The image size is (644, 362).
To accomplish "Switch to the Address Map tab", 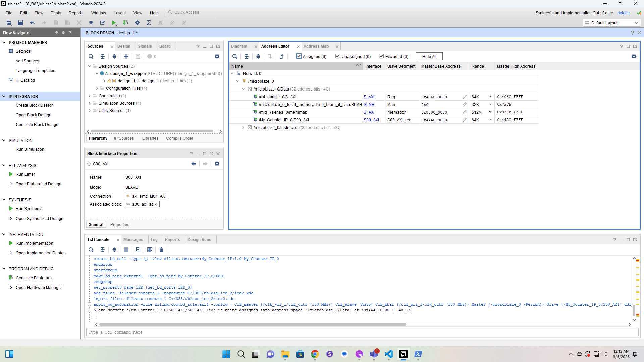I will [x=316, y=46].
